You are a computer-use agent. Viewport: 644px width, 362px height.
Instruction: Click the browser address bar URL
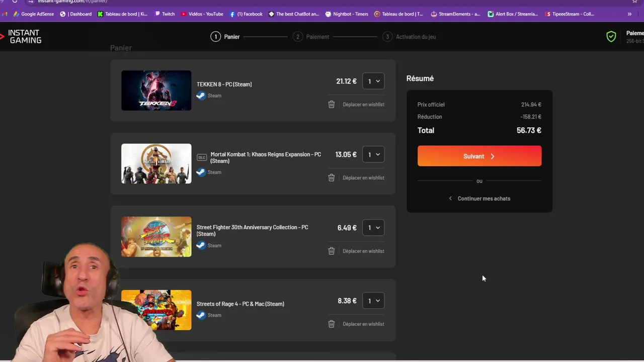pos(73,2)
